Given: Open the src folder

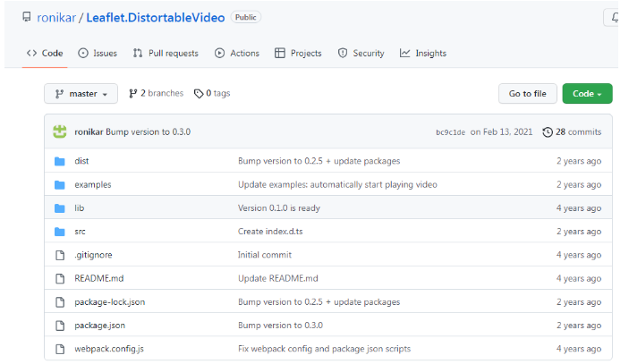Looking at the screenshot, I should point(80,232).
